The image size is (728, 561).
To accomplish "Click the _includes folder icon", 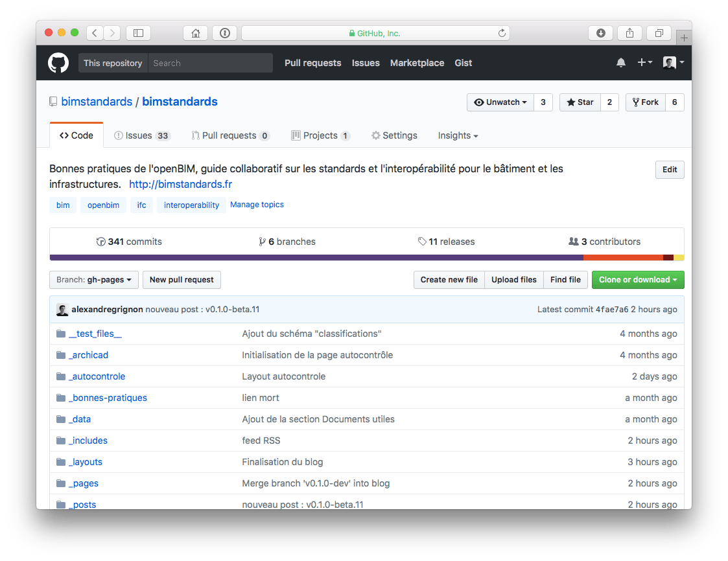I will coord(61,441).
